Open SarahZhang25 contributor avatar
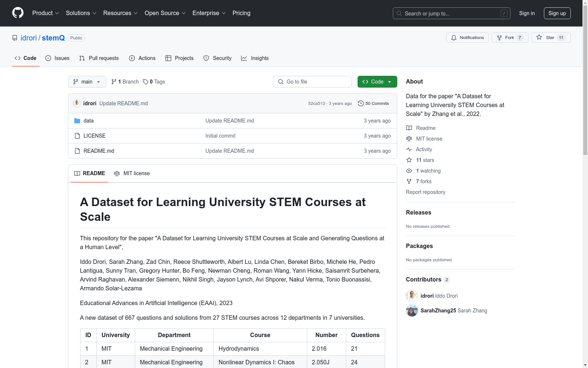Image resolution: width=588 pixels, height=368 pixels. point(412,311)
